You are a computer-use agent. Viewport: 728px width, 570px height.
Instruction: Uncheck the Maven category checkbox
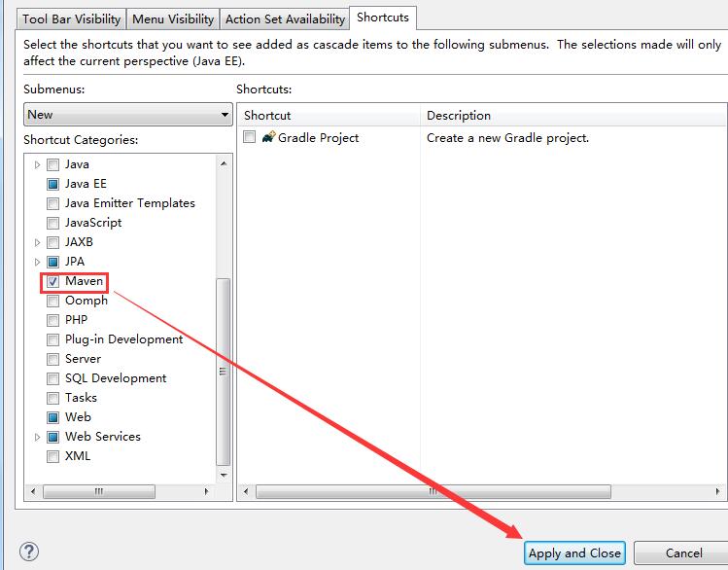pos(52,281)
